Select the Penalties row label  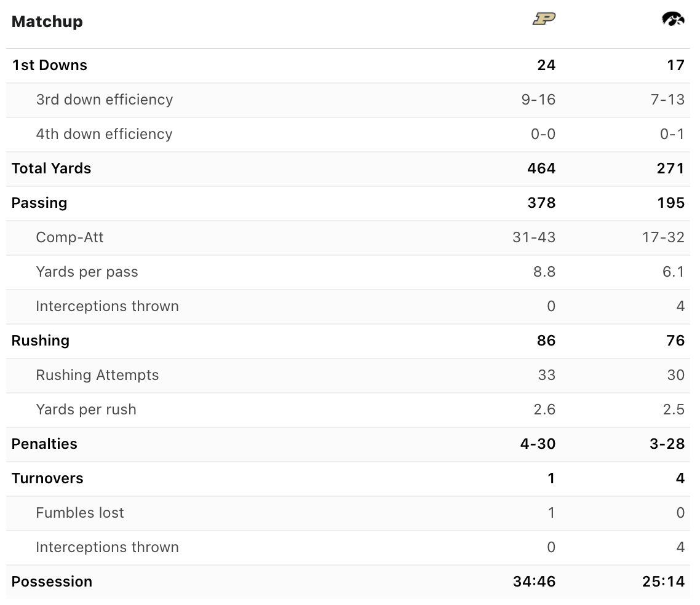(44, 444)
